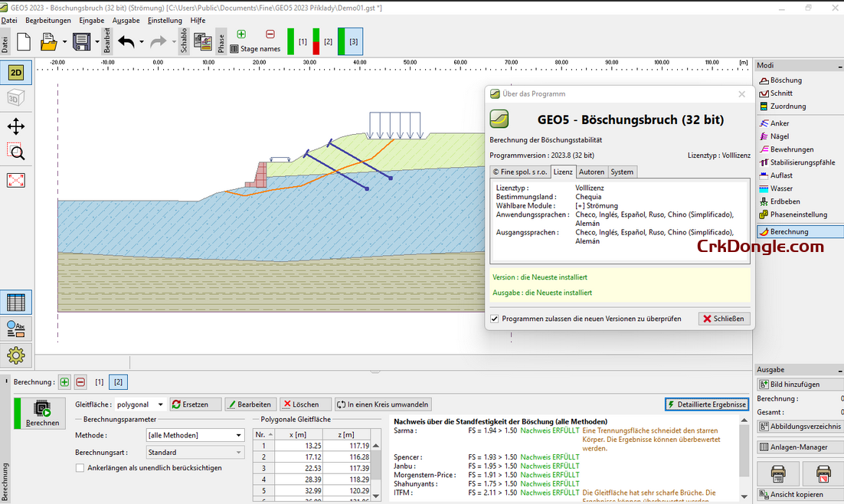Select the pan/move view tool
Image resolution: width=844 pixels, height=504 pixels.
[x=15, y=126]
